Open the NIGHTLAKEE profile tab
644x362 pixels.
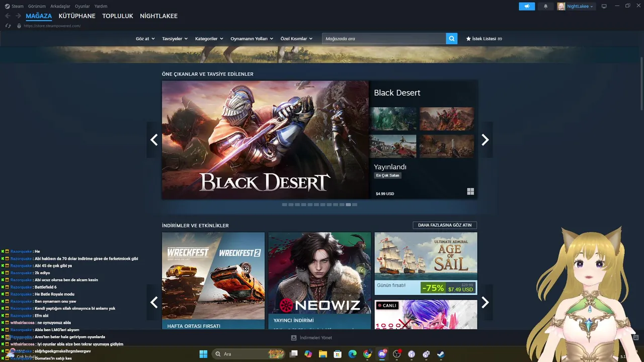(158, 16)
